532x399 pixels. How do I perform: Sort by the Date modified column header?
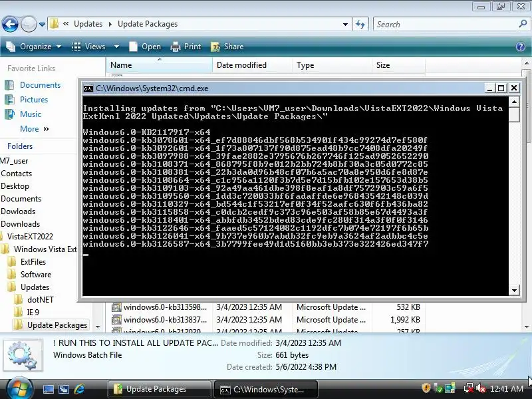(x=252, y=65)
